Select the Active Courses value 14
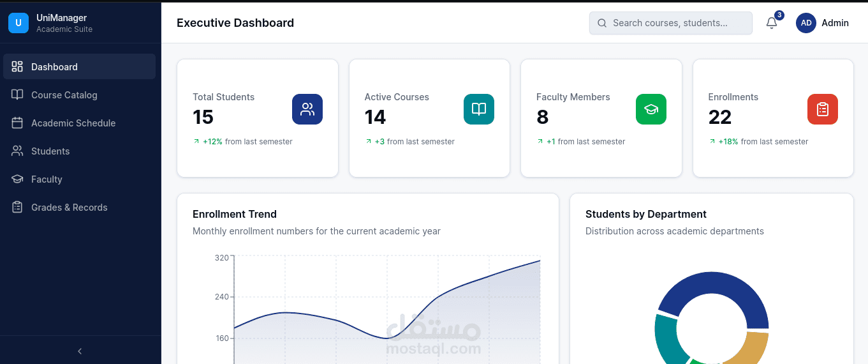 (375, 118)
